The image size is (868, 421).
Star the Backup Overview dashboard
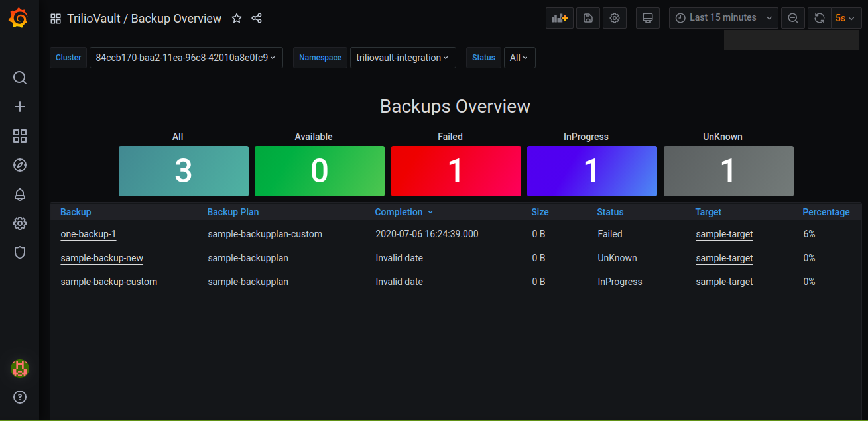[237, 19]
